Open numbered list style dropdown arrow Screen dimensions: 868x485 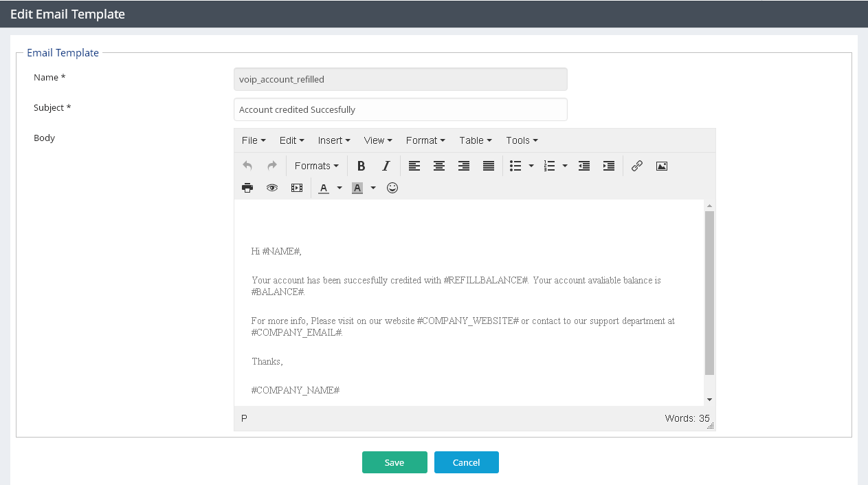[x=565, y=166]
